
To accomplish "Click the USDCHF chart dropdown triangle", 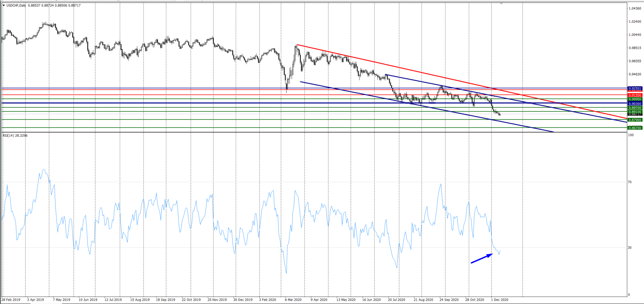I will tap(4, 5).
